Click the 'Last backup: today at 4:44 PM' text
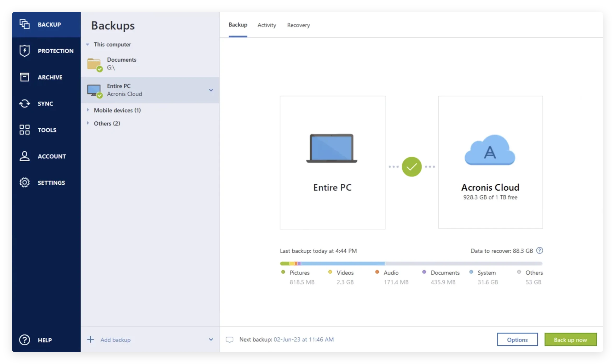 (x=318, y=251)
